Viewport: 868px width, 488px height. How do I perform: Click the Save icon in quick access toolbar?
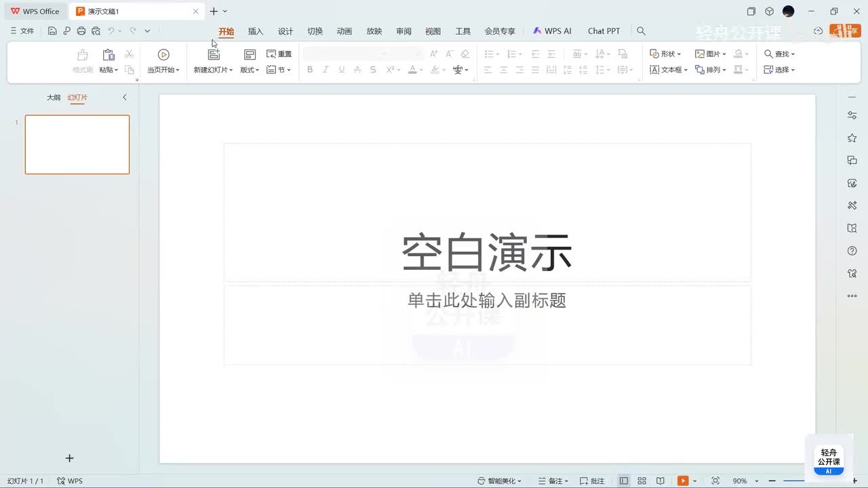(x=52, y=31)
